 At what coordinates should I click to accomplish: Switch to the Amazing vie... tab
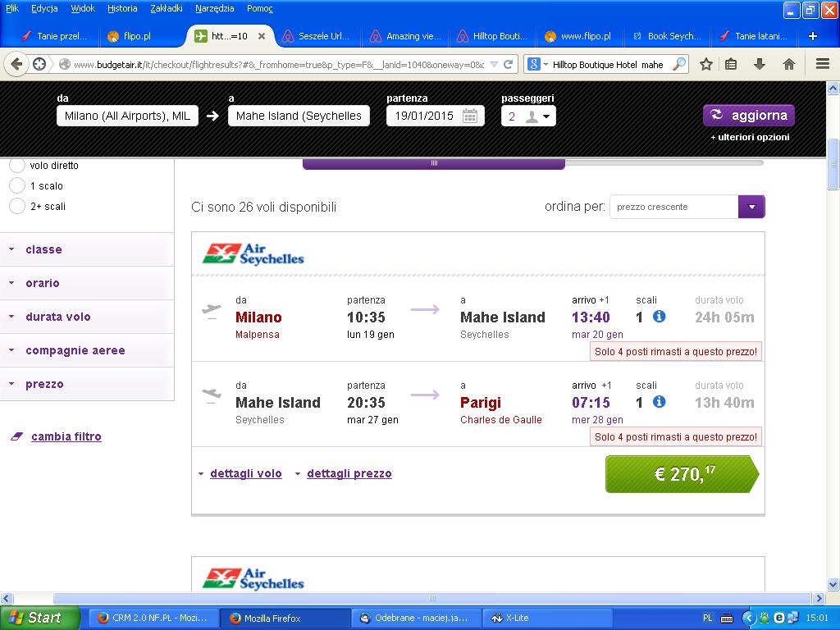[405, 36]
